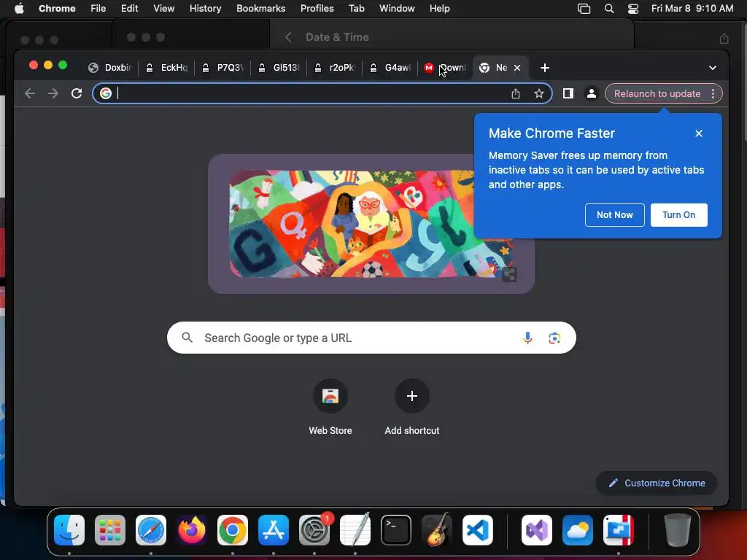Open GarageBand from the Dock

437,530
